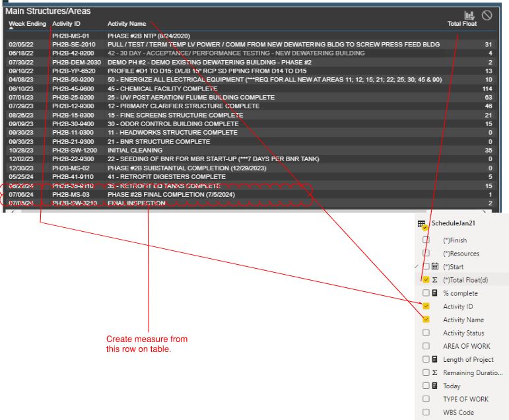Collapse the ScheduleJan21 table in Fields
The height and width of the screenshot is (420, 509).
[453, 223]
